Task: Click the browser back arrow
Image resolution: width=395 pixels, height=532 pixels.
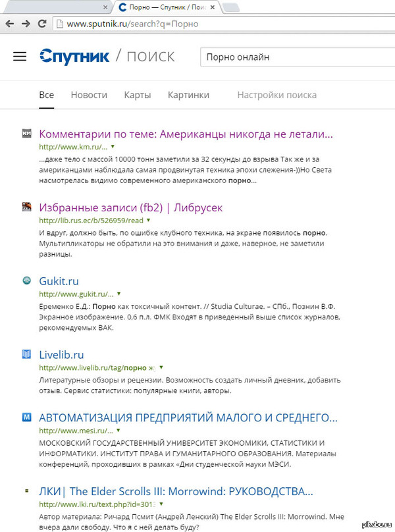Action: (x=10, y=24)
